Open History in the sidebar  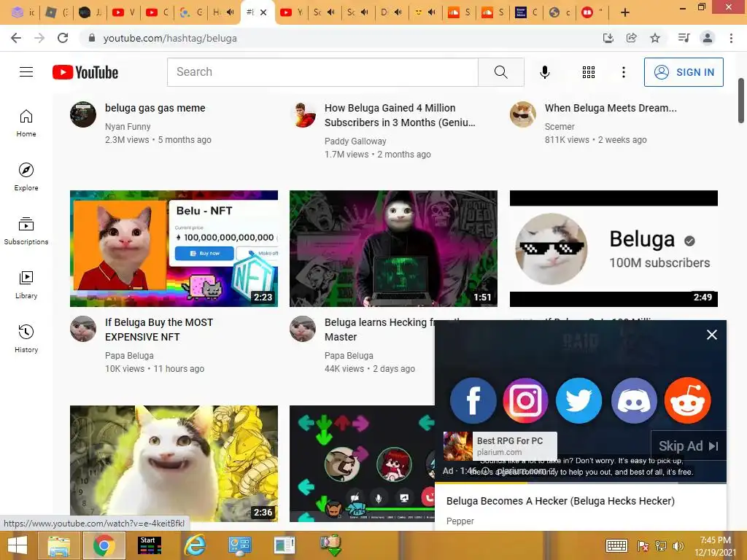(26, 338)
